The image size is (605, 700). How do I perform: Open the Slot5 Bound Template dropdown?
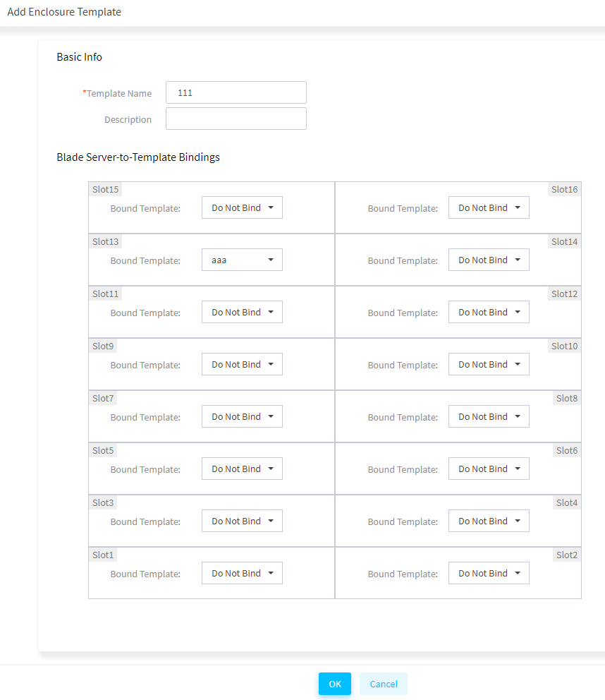pos(242,469)
